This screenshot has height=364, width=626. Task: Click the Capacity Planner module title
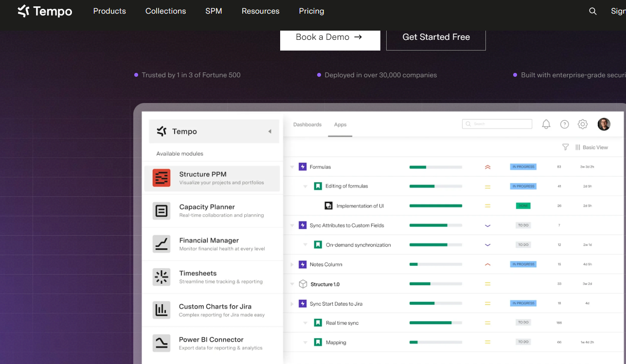pos(207,207)
